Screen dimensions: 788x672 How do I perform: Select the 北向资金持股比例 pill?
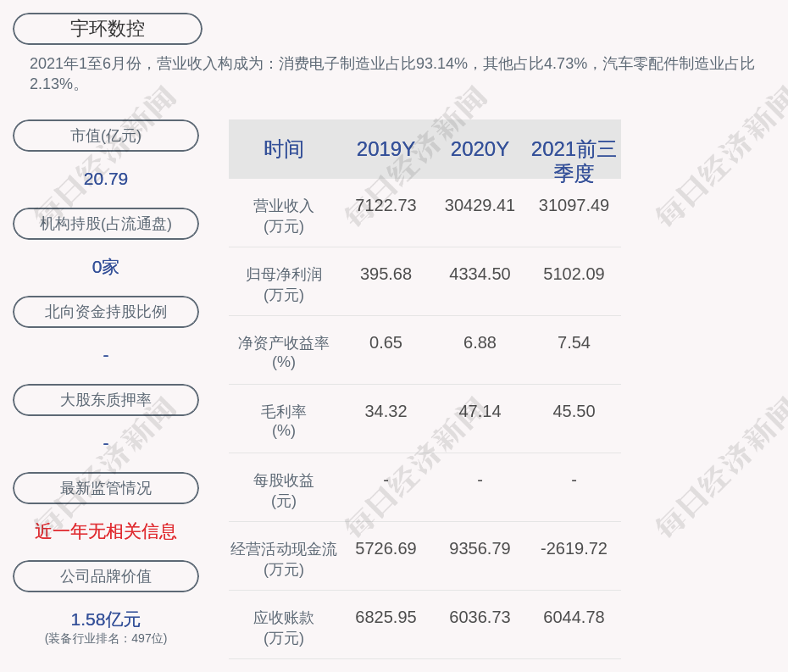tap(106, 312)
